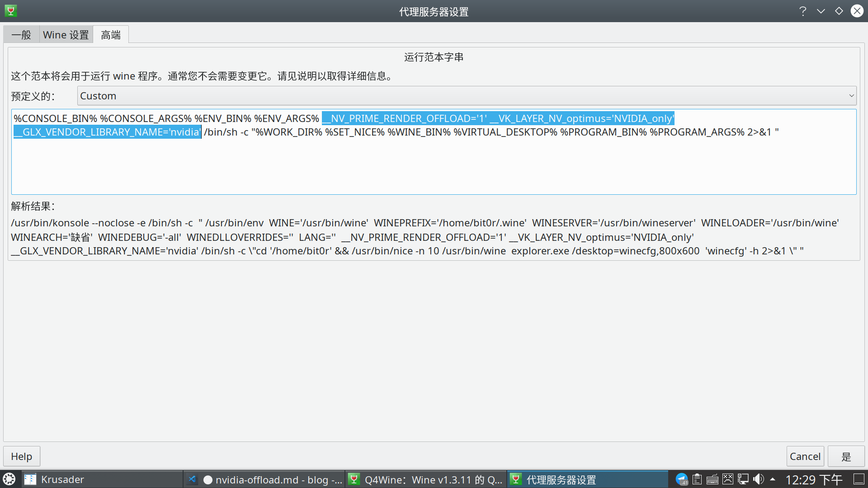
Task: Click the sad-face tray icon
Action: click(x=728, y=479)
